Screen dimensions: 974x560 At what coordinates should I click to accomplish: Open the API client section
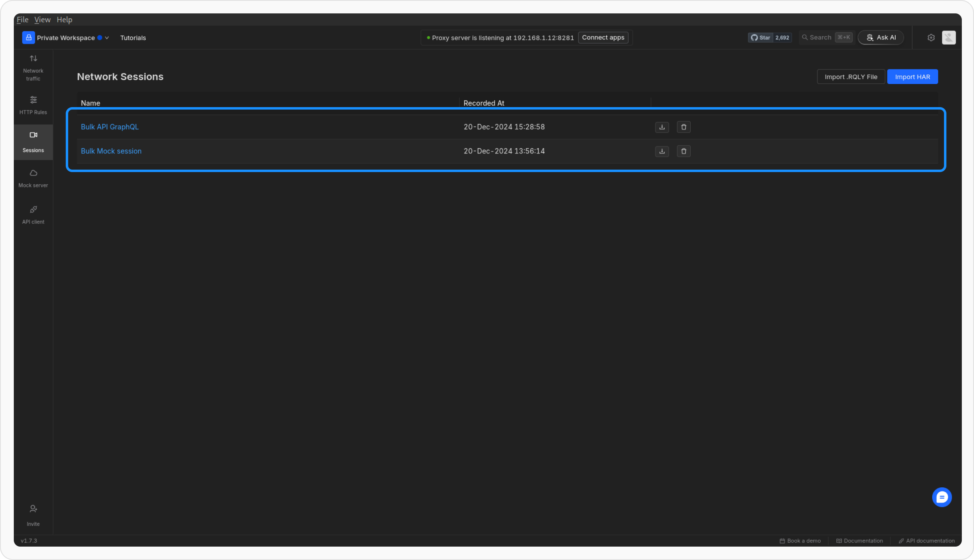click(x=33, y=215)
